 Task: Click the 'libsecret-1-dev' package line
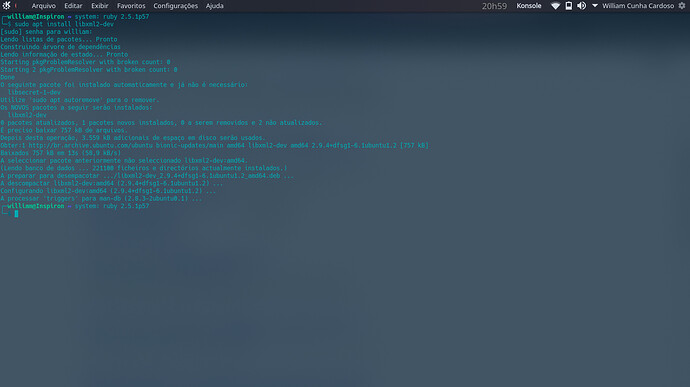point(34,92)
